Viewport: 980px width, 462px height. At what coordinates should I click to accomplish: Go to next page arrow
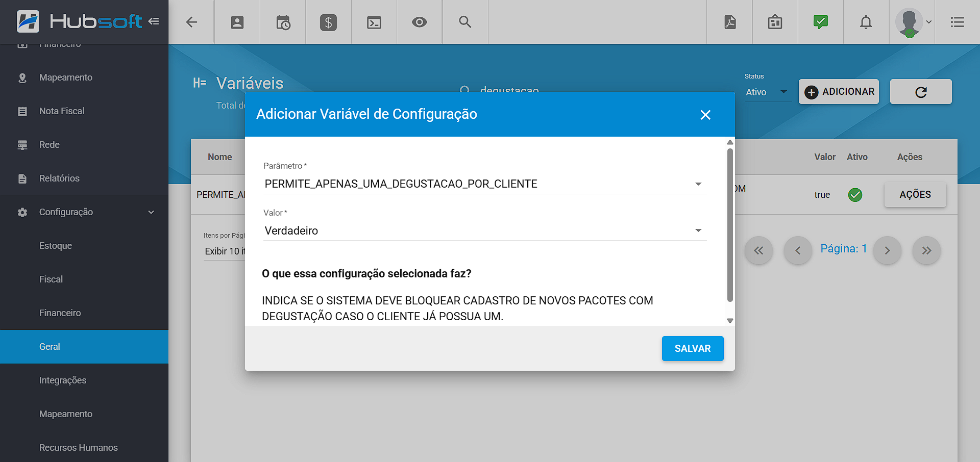[x=887, y=250]
